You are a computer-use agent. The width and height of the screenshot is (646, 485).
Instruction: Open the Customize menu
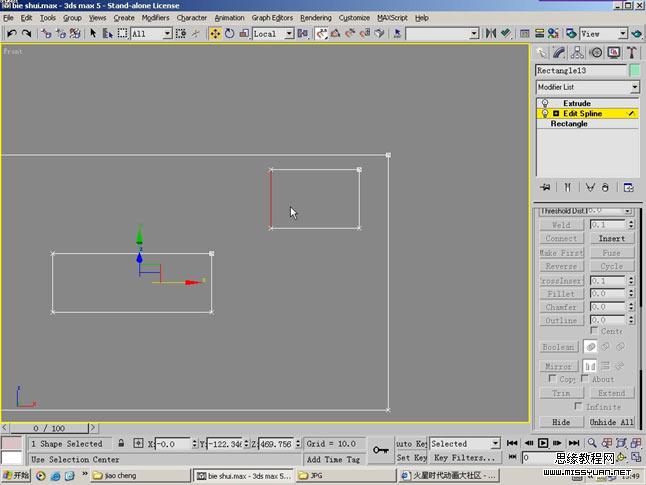(x=354, y=18)
